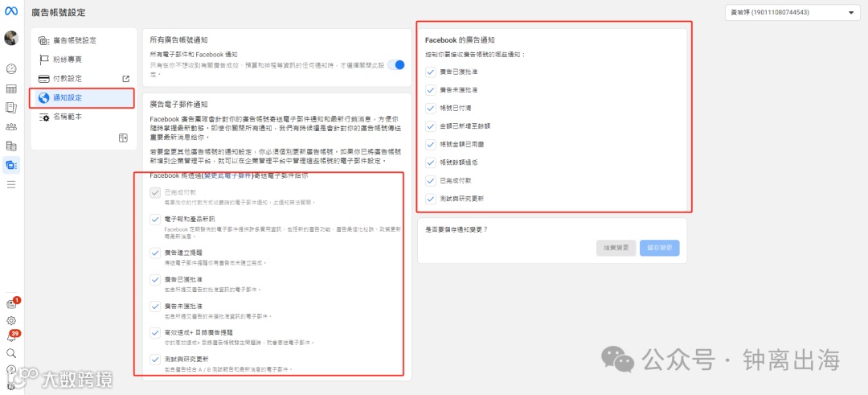Click the external link icon beside 付款設定
The width and height of the screenshot is (868, 395).
click(x=125, y=79)
